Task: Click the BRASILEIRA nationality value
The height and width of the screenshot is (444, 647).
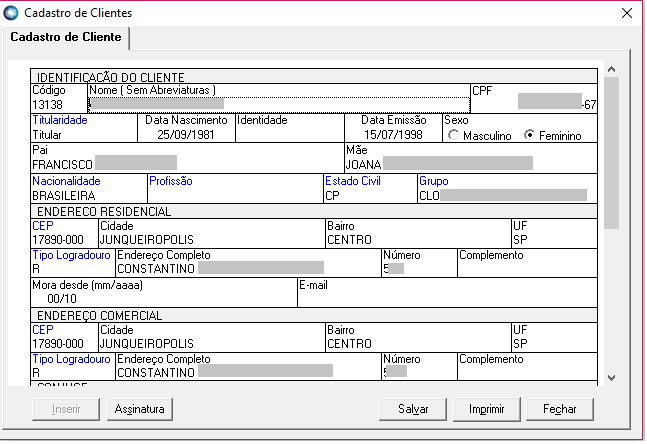Action: (64, 196)
